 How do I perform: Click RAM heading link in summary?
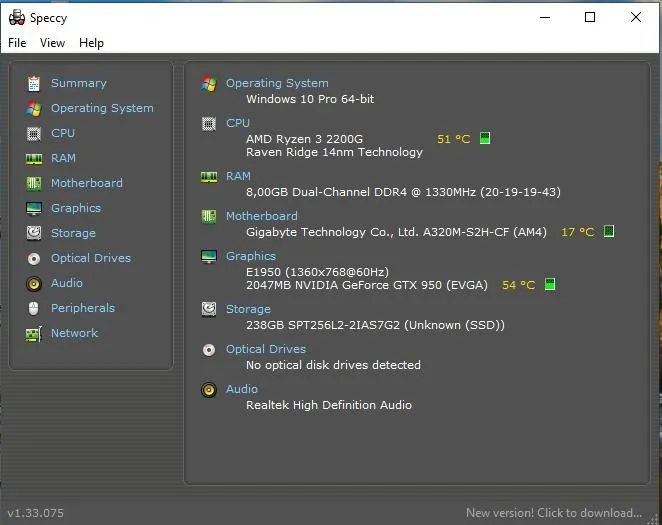tap(238, 176)
